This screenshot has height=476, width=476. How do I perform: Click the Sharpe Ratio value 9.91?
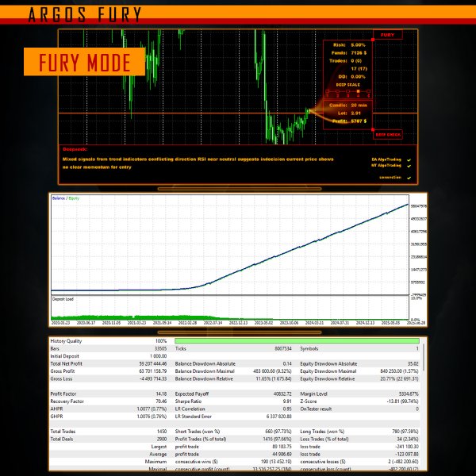pyautogui.click(x=287, y=401)
